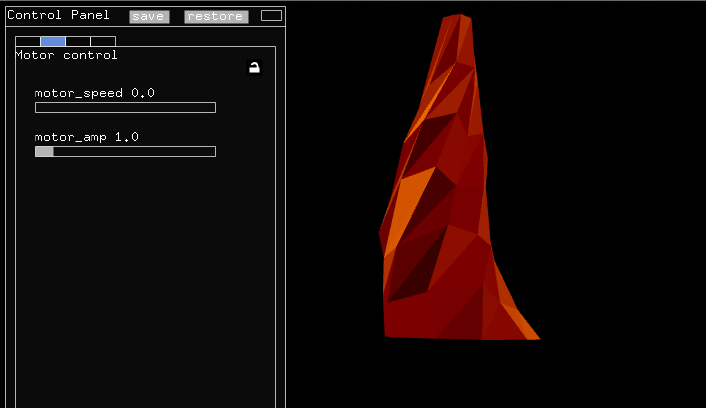Viewport: 706px width, 408px height.
Task: Click the motor_amp 1.0 label
Action: pyautogui.click(x=86, y=137)
